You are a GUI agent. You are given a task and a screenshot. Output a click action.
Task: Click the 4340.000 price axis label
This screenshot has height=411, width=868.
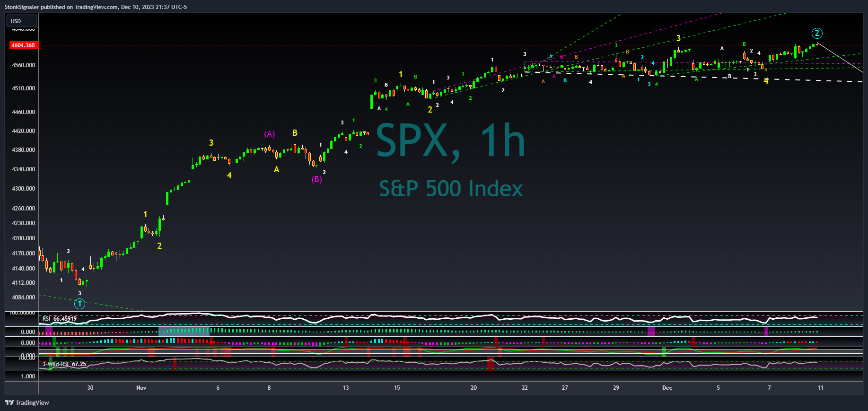click(23, 169)
